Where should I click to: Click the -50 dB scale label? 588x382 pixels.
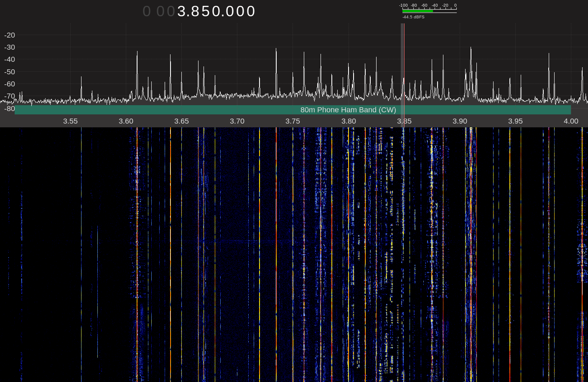coord(10,72)
